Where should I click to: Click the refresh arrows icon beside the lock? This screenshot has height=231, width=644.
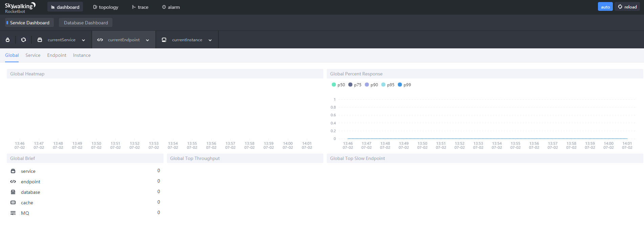click(23, 40)
